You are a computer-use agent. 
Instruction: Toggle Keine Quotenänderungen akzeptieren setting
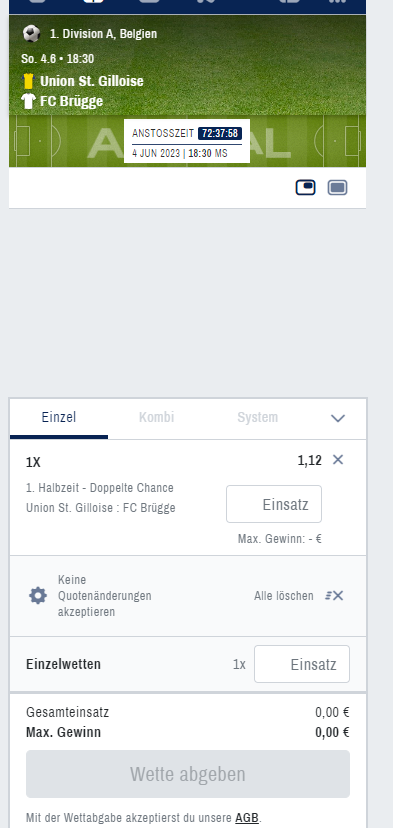[105, 596]
